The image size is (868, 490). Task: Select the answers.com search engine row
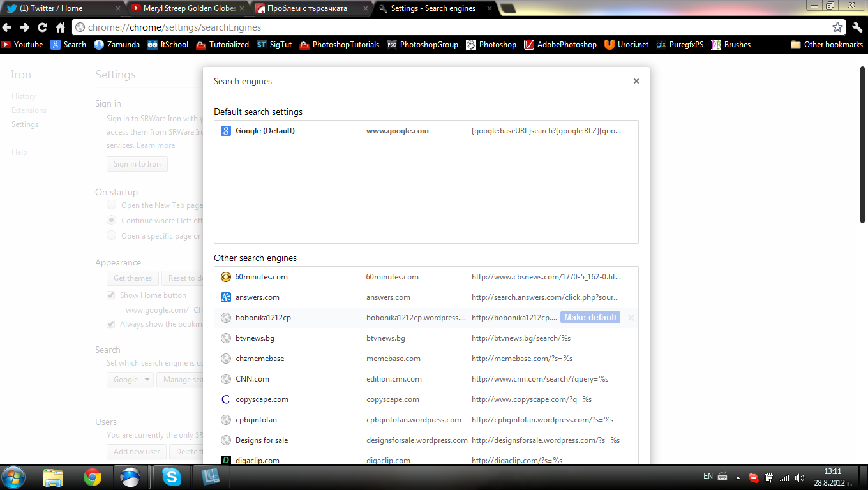point(426,297)
